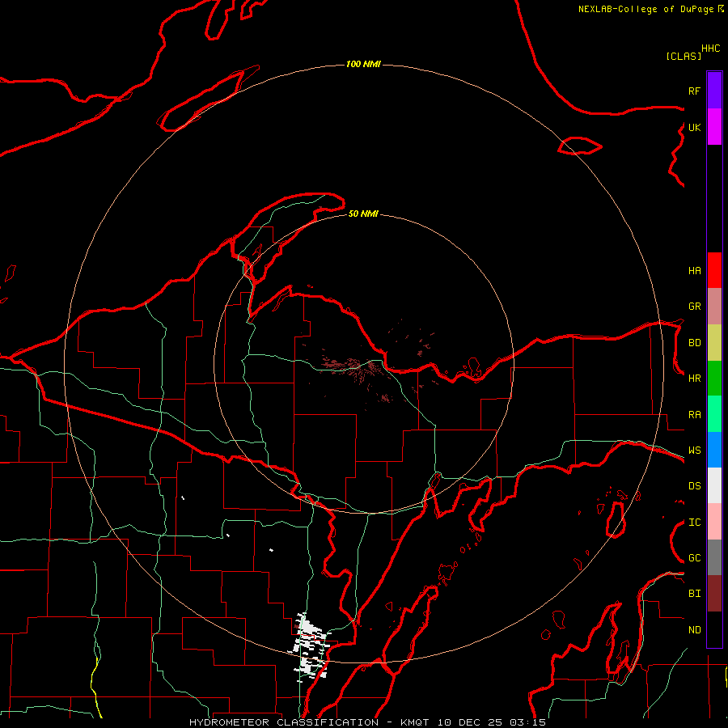Screen dimensions: 728x728
Task: Select the IC light pink swatch
Action: 714,522
